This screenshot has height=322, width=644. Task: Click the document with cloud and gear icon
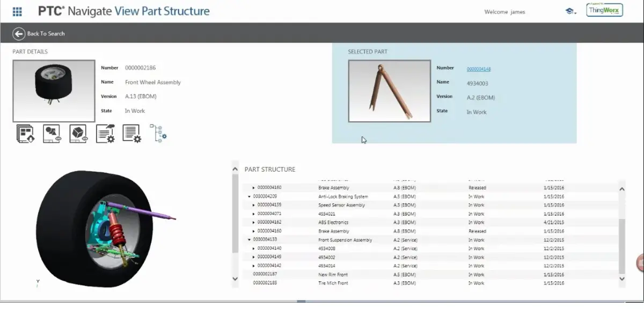[105, 134]
